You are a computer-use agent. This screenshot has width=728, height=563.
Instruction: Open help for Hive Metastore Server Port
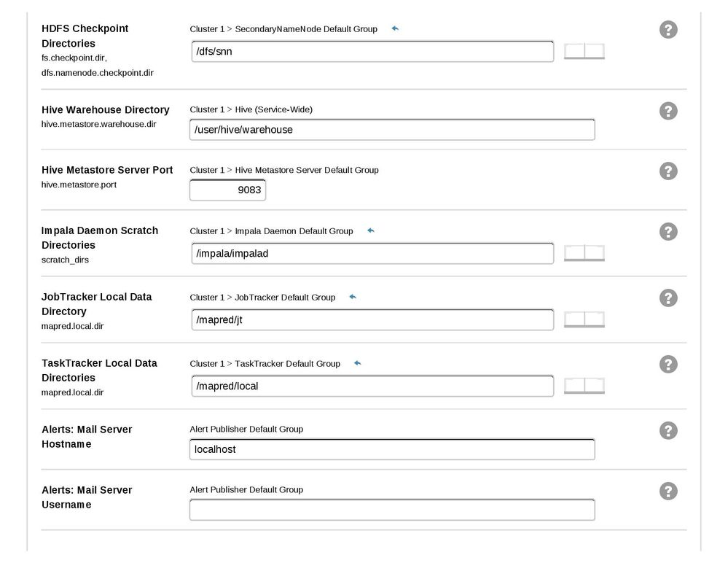(668, 171)
